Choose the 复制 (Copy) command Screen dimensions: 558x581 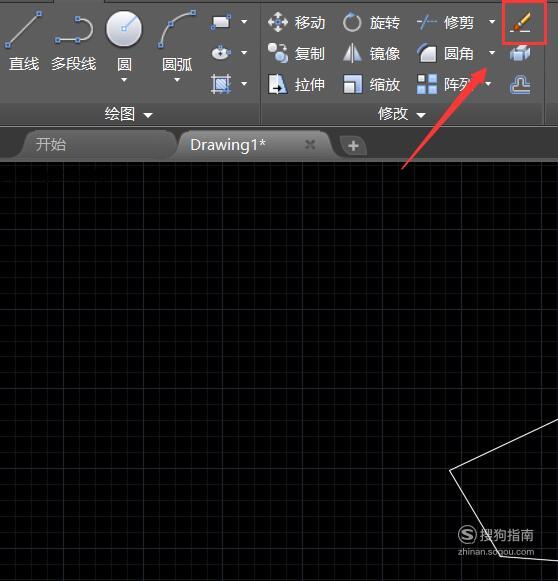point(296,53)
